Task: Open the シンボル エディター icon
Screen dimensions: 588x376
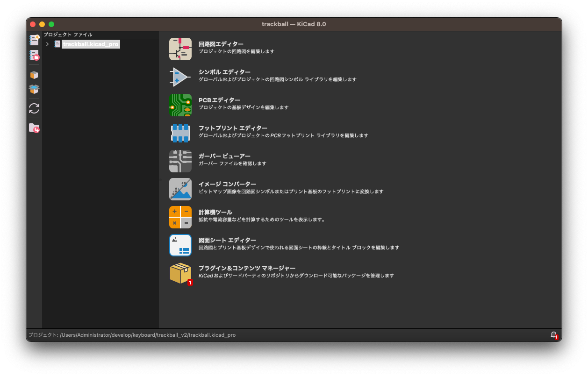Action: [x=180, y=77]
